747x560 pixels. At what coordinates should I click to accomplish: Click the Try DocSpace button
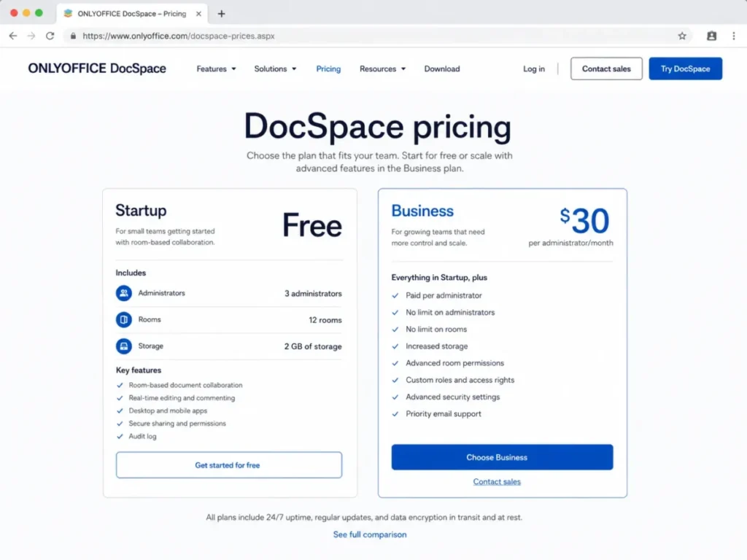(x=685, y=69)
